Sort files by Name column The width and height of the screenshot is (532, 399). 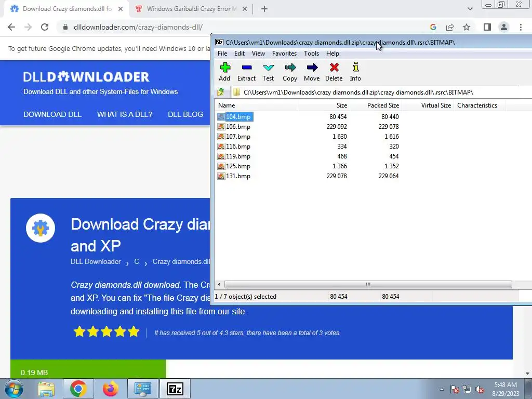pos(256,105)
